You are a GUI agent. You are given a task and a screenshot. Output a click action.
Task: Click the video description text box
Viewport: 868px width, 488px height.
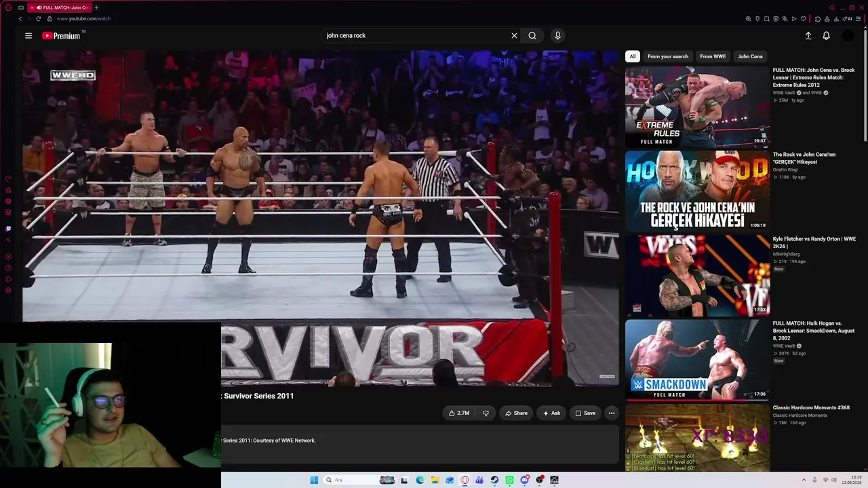pos(420,444)
